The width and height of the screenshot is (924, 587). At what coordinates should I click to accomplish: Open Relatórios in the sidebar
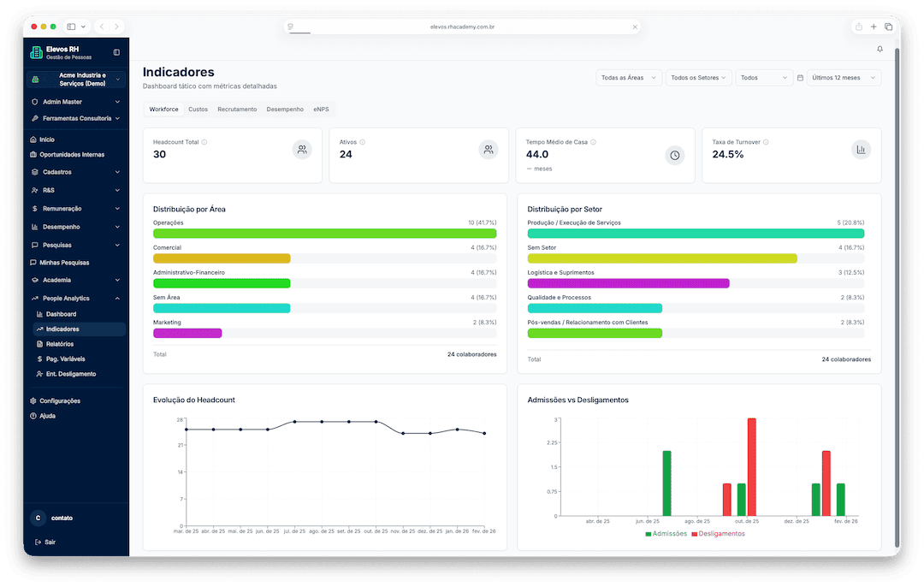[x=59, y=344]
